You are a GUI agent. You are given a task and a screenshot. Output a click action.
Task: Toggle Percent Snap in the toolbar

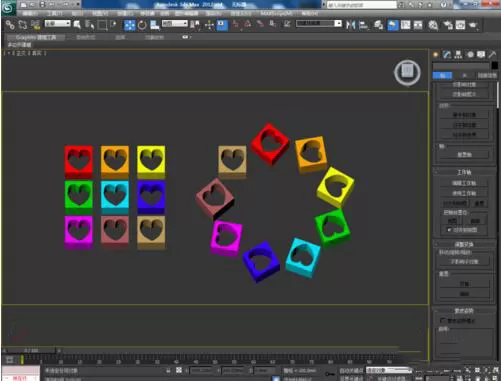tap(260, 24)
